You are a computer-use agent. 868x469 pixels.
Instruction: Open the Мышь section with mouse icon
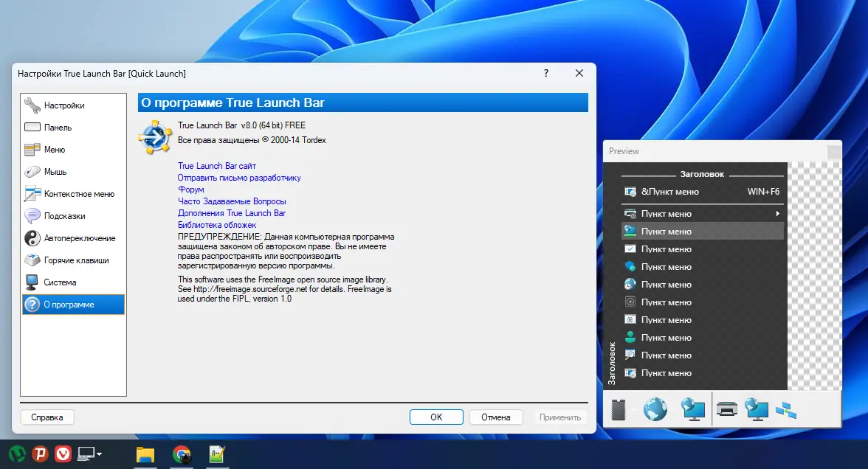pyautogui.click(x=73, y=171)
